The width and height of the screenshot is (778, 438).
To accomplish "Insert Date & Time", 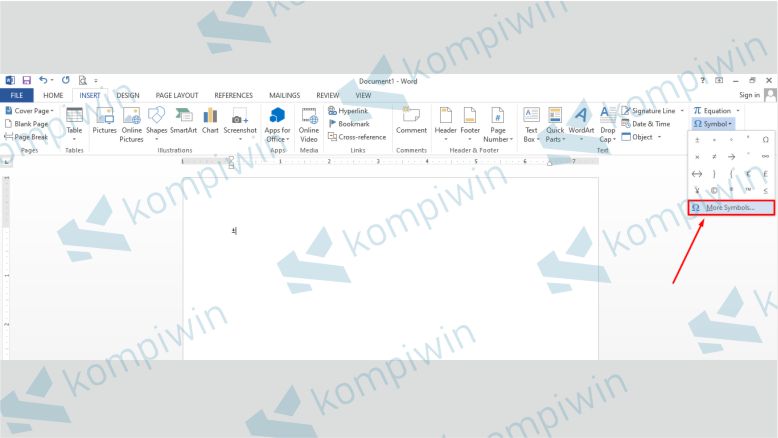I will (x=646, y=124).
